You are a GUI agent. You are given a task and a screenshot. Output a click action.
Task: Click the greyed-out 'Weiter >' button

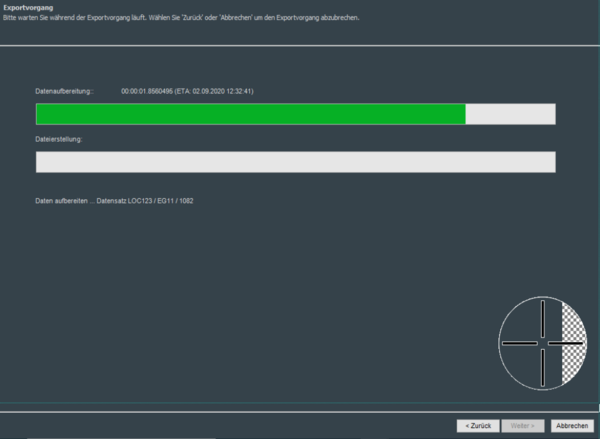pos(524,425)
